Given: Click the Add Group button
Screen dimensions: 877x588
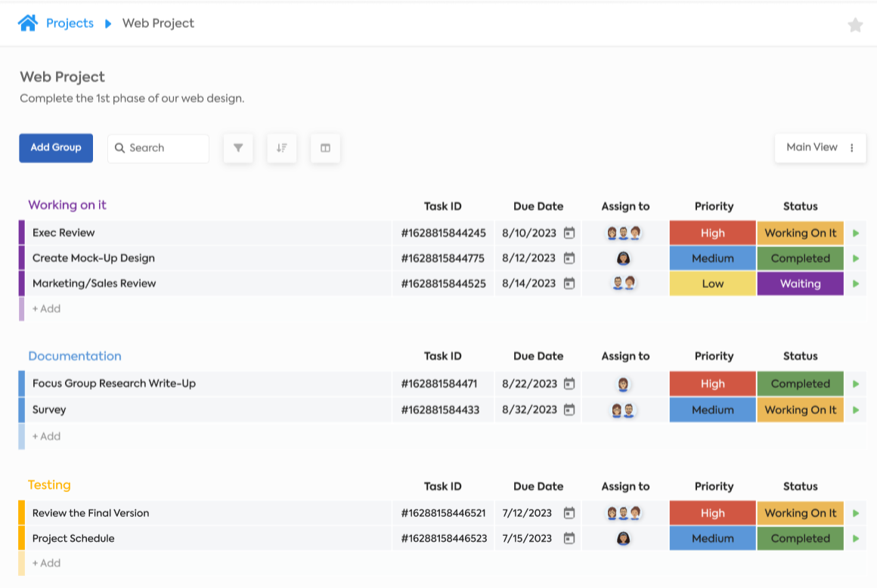Looking at the screenshot, I should pyautogui.click(x=56, y=148).
